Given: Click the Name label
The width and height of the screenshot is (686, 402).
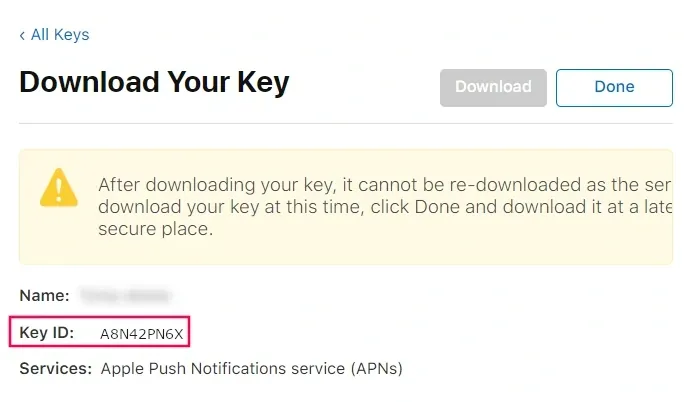Looking at the screenshot, I should pyautogui.click(x=44, y=296).
